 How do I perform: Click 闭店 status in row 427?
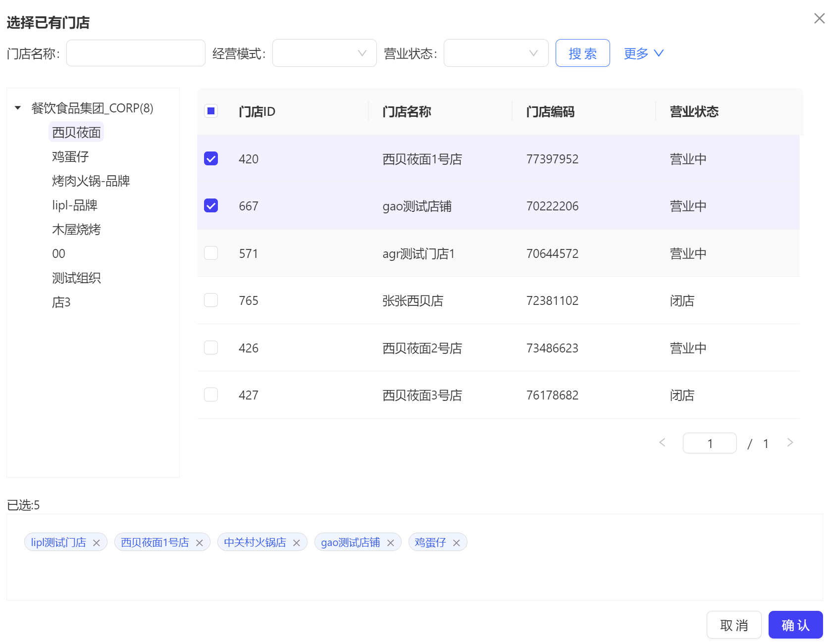(x=682, y=395)
